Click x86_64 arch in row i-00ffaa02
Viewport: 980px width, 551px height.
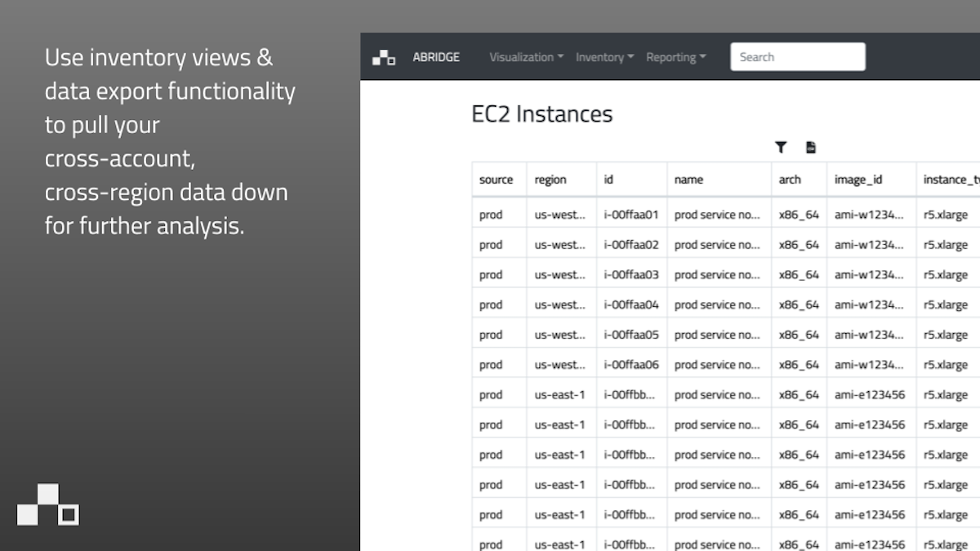pyautogui.click(x=799, y=245)
